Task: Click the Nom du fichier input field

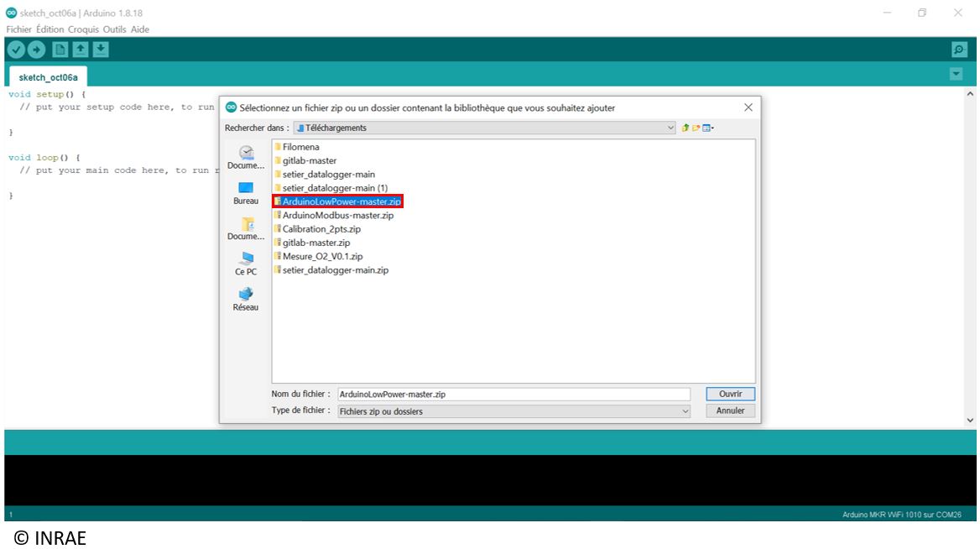Action: [513, 394]
